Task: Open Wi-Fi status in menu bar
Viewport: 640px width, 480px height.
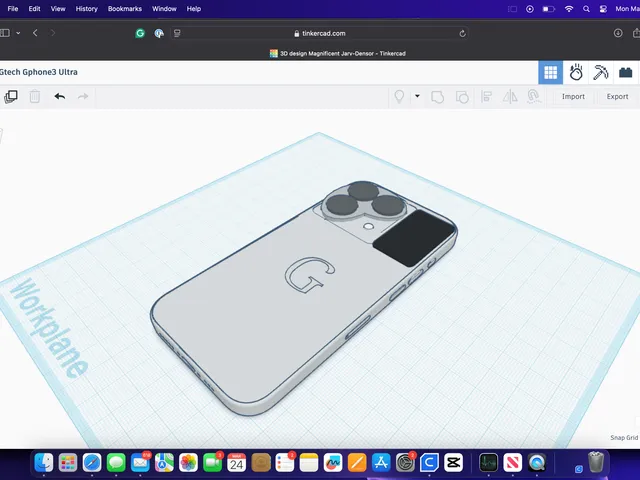Action: (x=569, y=9)
